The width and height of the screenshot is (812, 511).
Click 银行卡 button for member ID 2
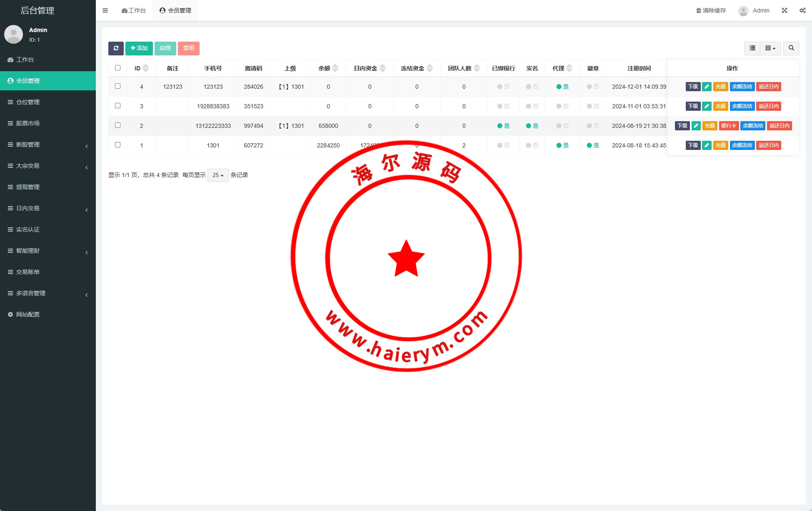click(728, 126)
